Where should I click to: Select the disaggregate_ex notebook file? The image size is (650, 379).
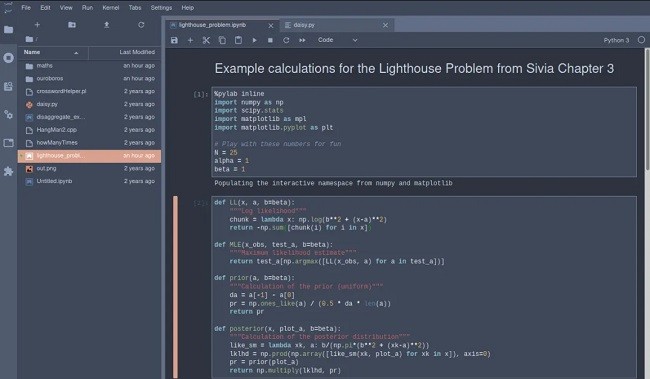click(89, 117)
